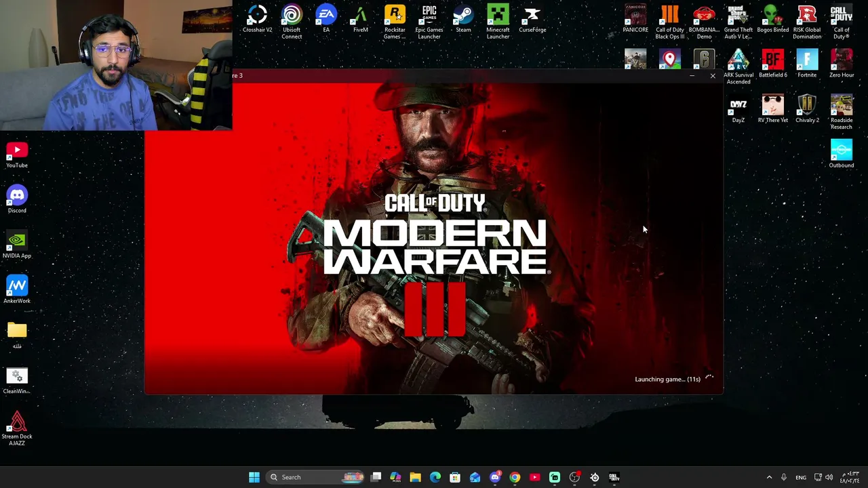Screen dimensions: 868x488
Task: Switch to Discord in the taskbar
Action: click(x=495, y=477)
